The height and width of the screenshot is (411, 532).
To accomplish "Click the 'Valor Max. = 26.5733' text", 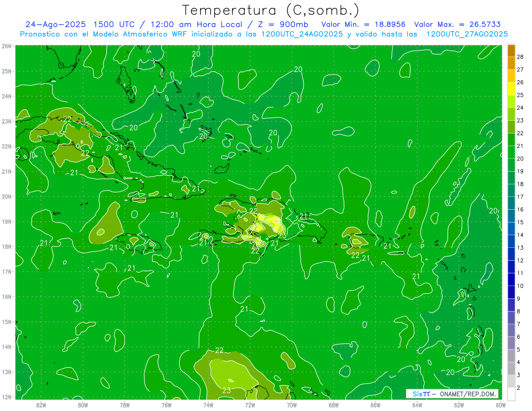I will [x=458, y=24].
